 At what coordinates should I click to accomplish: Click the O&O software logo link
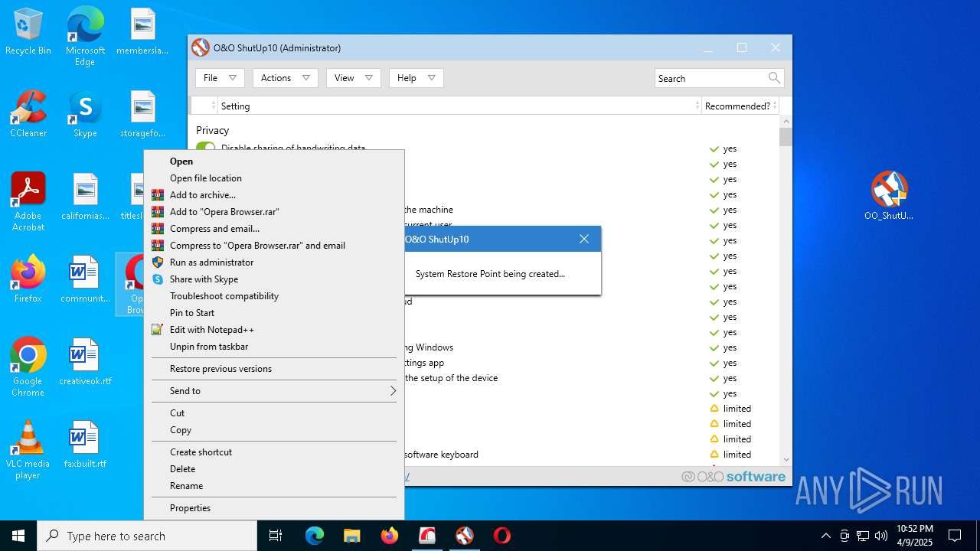[733, 477]
